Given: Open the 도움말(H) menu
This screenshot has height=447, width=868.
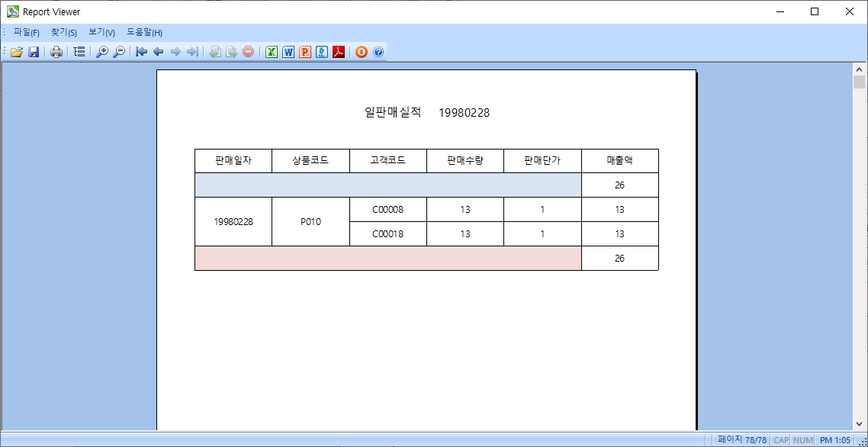Looking at the screenshot, I should (x=144, y=33).
